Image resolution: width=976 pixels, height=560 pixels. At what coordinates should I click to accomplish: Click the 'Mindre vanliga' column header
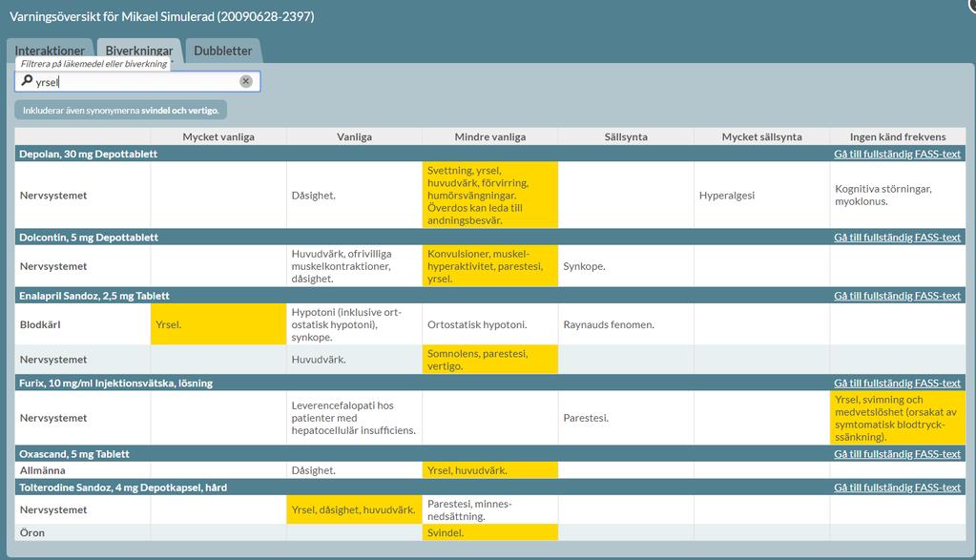coord(489,136)
